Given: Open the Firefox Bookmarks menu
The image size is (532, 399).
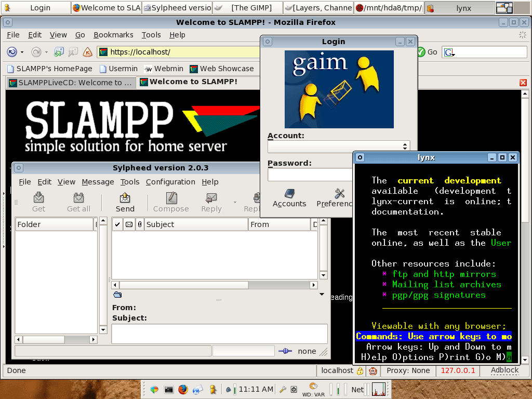Looking at the screenshot, I should 113,35.
